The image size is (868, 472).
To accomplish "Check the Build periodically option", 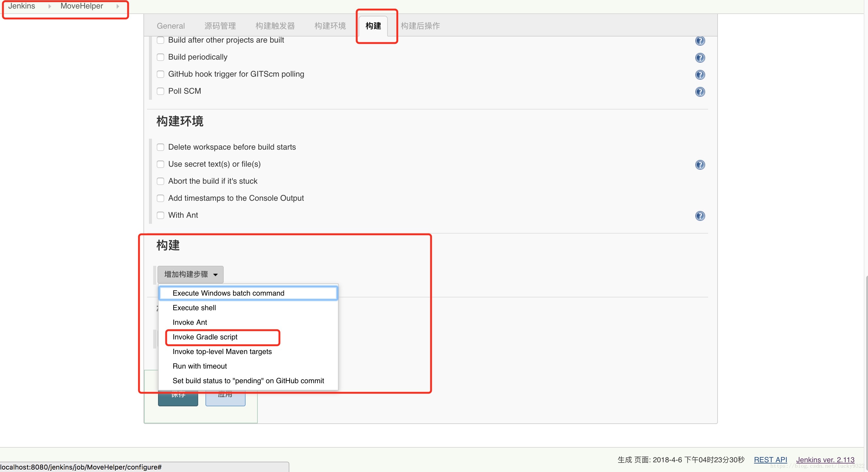I will pyautogui.click(x=160, y=57).
